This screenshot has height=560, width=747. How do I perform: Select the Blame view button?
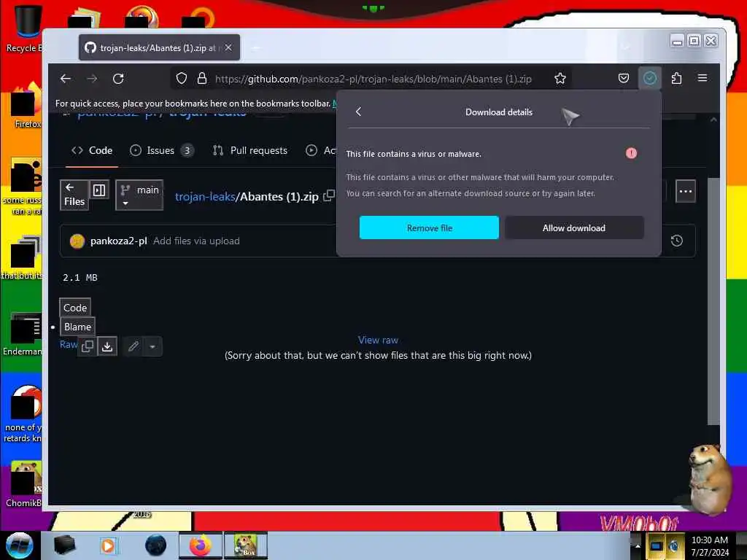pos(77,327)
